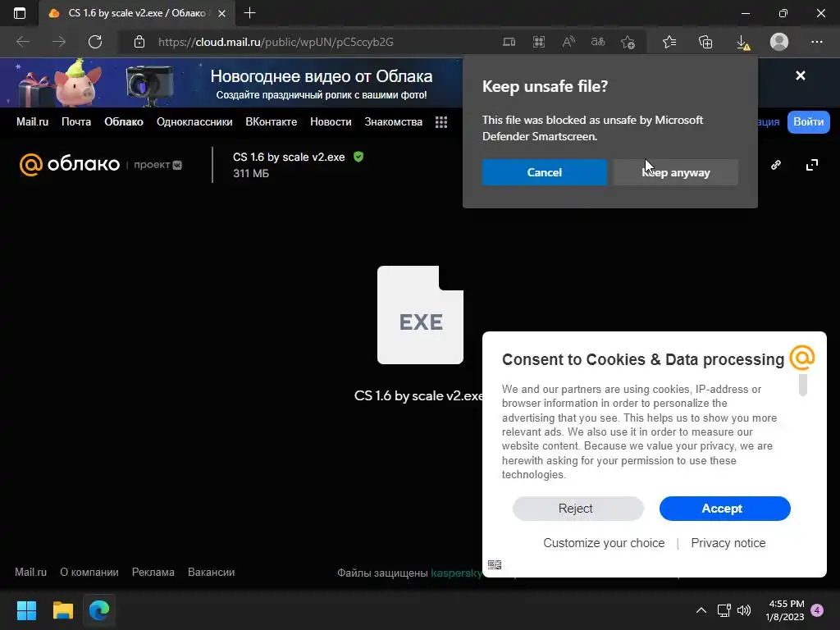Close the New Year promo banner
The width and height of the screenshot is (840, 630).
coord(801,75)
